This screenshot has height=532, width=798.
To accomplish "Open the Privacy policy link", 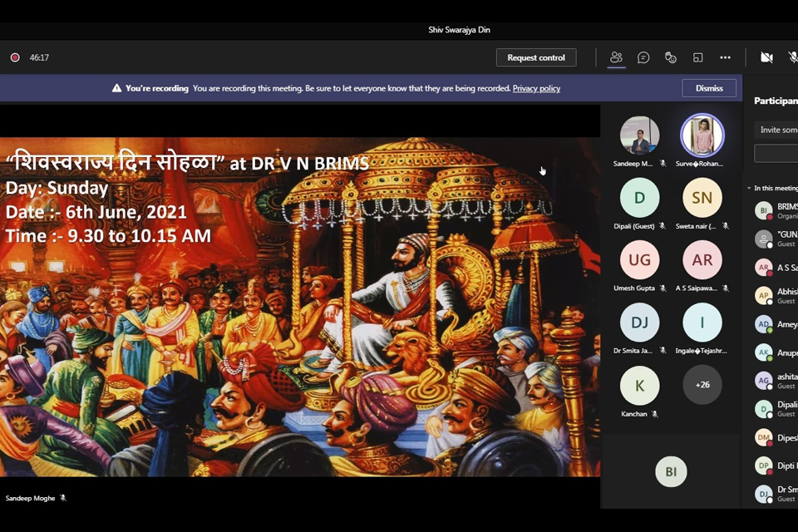I will pyautogui.click(x=536, y=88).
